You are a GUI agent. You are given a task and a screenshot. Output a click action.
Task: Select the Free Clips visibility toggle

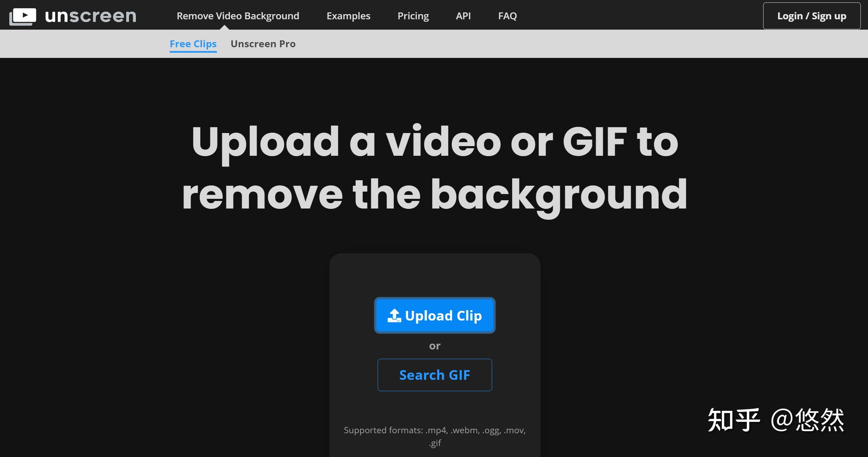pyautogui.click(x=193, y=43)
